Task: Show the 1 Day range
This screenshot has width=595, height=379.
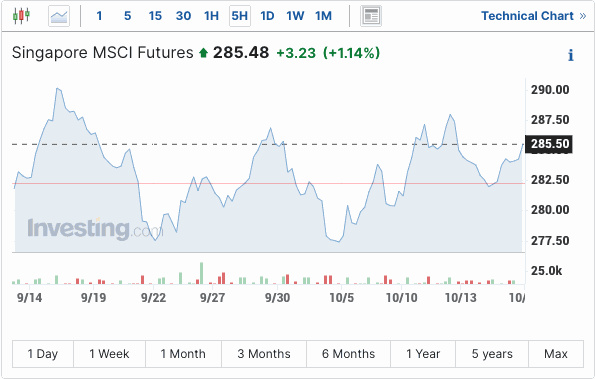Action: click(x=42, y=354)
